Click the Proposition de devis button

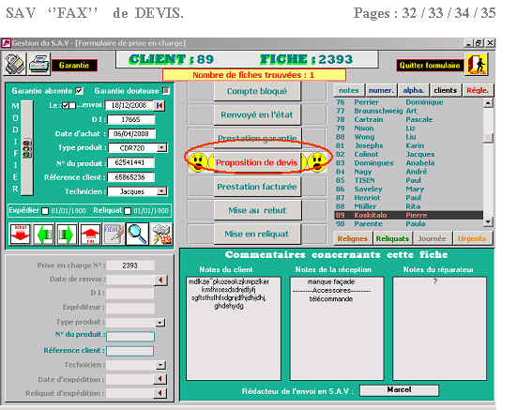[257, 162]
